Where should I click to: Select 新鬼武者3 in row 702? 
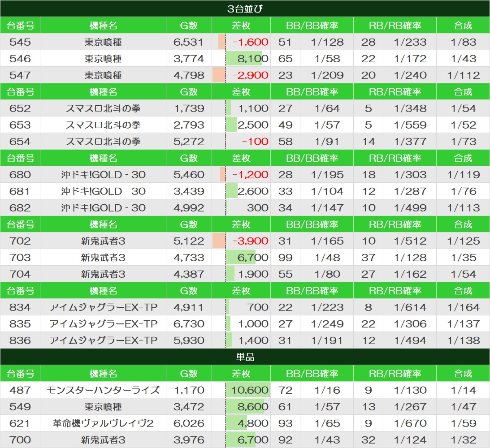click(x=103, y=241)
